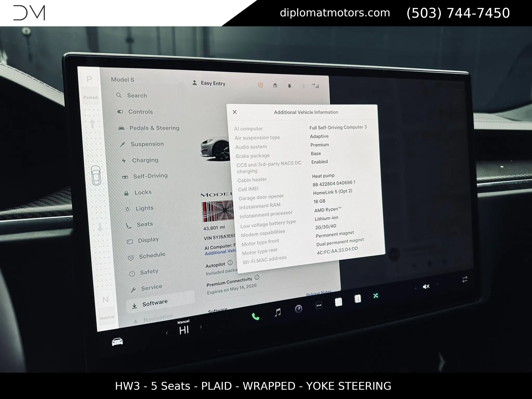
Task: Open the white notepad app icon in dock
Action: pyautogui.click(x=338, y=302)
